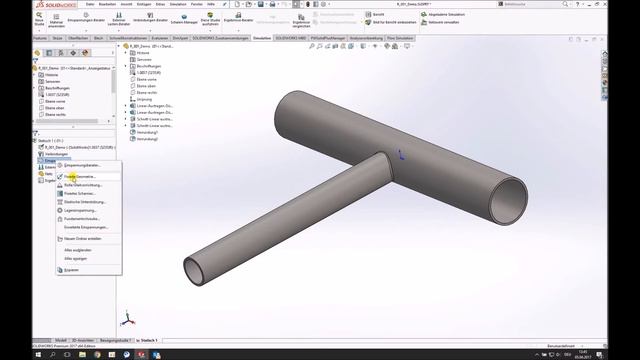Click the search magnifier in the title bar
The height and width of the screenshot is (360, 640).
coord(565,4)
